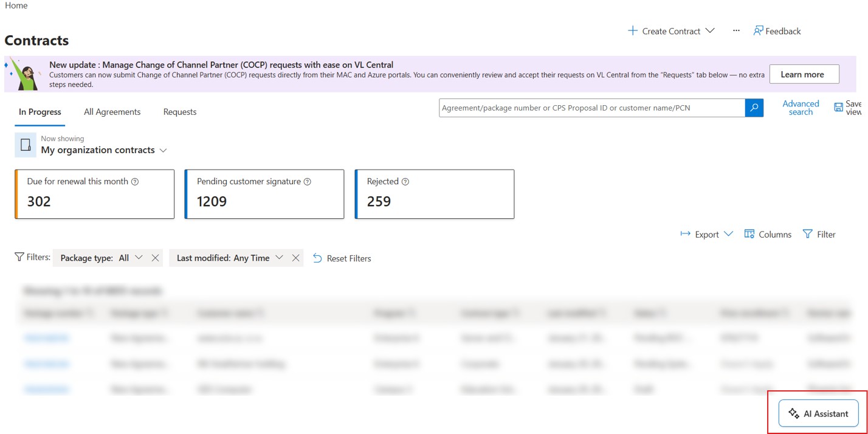
Task: Click the funnel icon beside the Filter button
Action: point(807,234)
